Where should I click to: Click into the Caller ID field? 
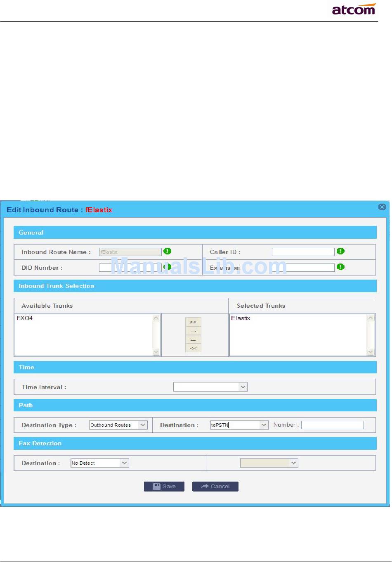tap(303, 252)
